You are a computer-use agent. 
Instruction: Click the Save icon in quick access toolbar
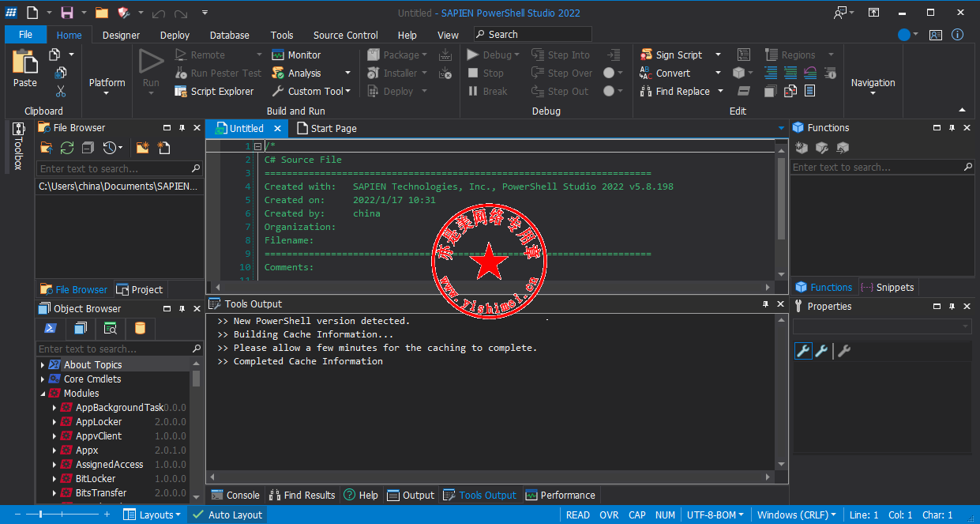point(67,13)
